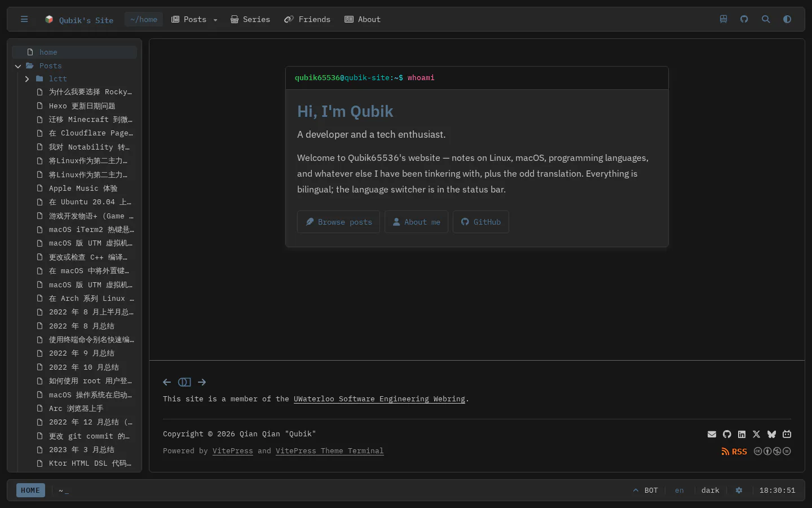Click the train icon in the top navbar
The height and width of the screenshot is (508, 812).
(723, 19)
